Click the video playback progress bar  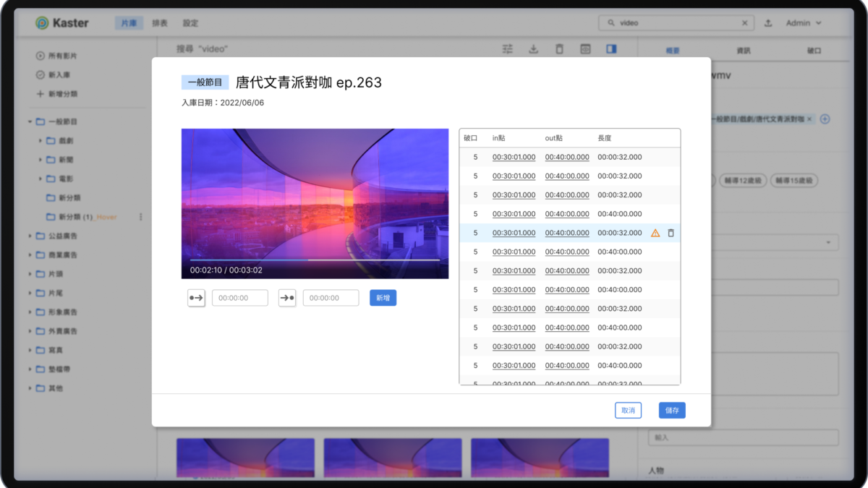click(315, 260)
